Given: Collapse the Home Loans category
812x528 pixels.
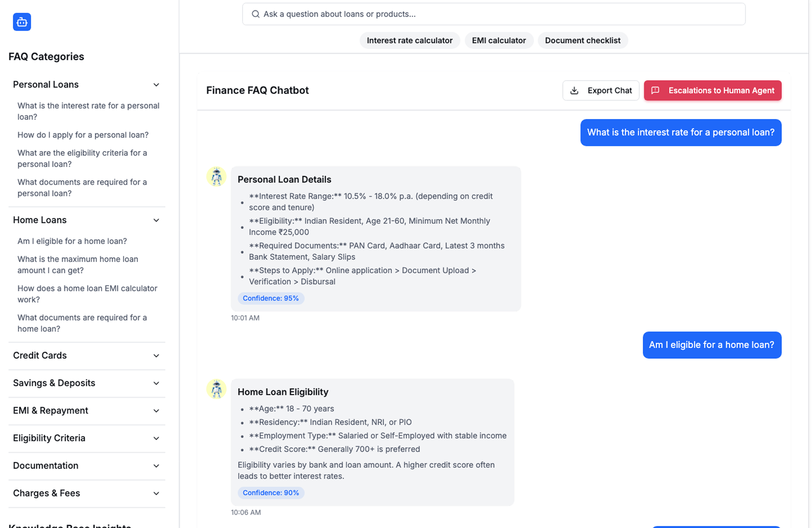Looking at the screenshot, I should pyautogui.click(x=156, y=220).
